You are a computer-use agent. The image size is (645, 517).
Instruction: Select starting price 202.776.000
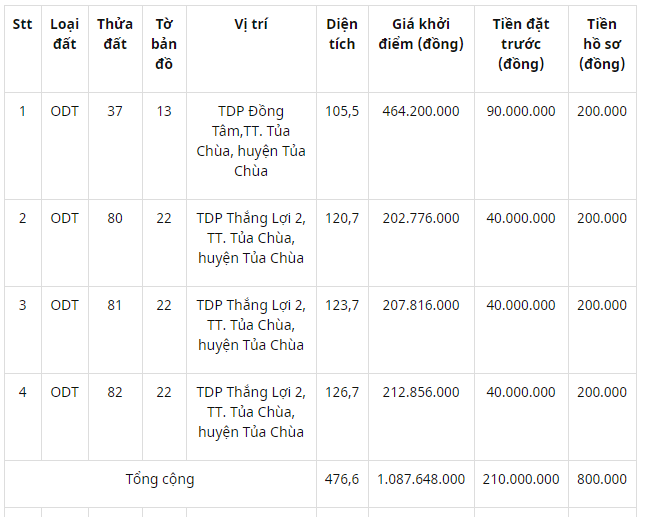[421, 218]
